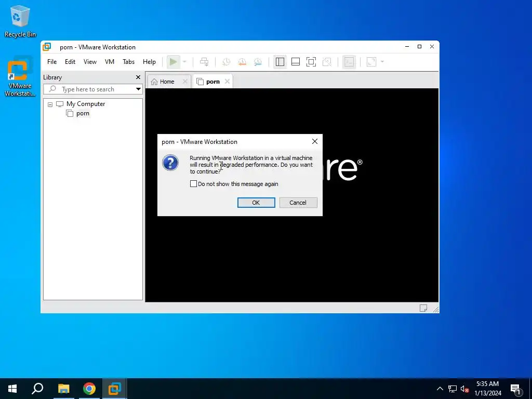Close the degraded performance dialog
Viewport: 532px width, 399px height.
point(314,141)
